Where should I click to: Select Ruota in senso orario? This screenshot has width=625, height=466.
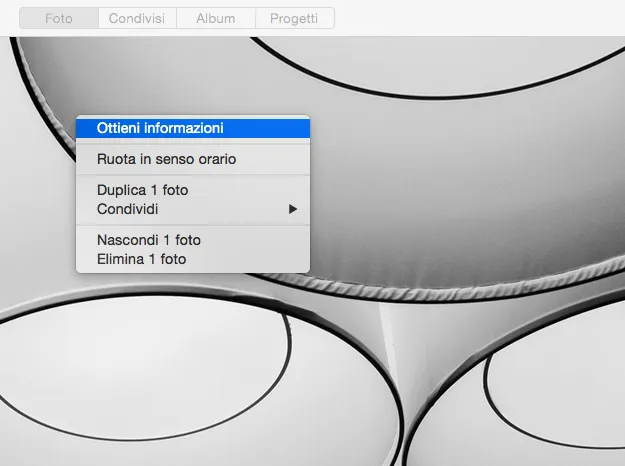(x=193, y=159)
